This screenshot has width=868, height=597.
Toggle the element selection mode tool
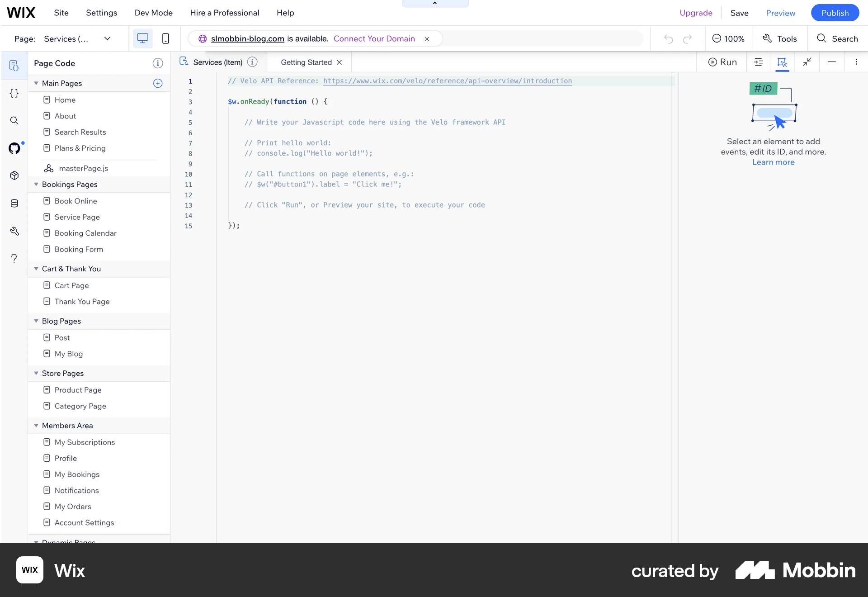click(783, 62)
